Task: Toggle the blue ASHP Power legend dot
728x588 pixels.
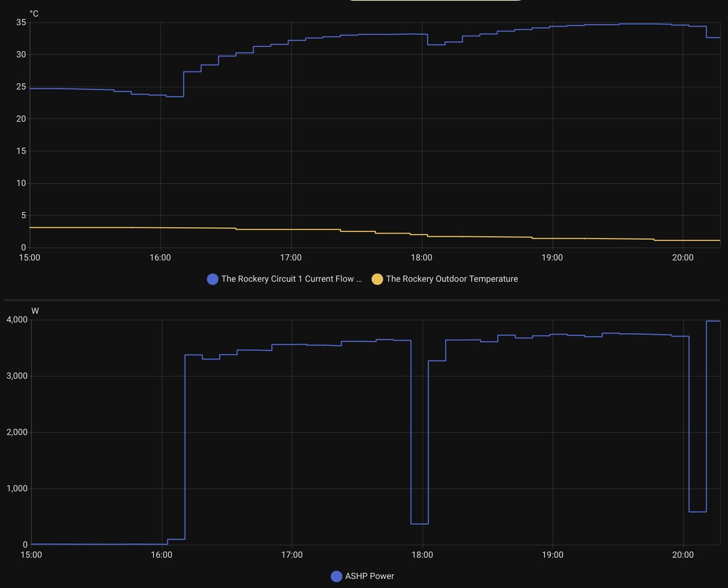Action: coord(336,576)
